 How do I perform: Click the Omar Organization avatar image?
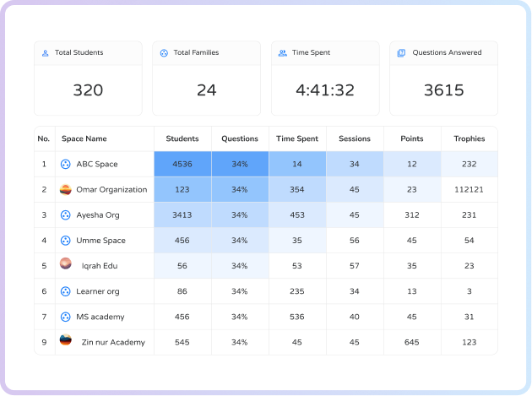click(65, 190)
